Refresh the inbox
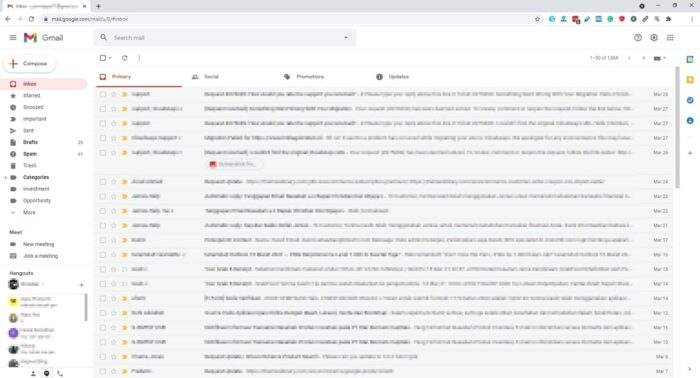Screen dimensions: 700x378 click(125, 58)
